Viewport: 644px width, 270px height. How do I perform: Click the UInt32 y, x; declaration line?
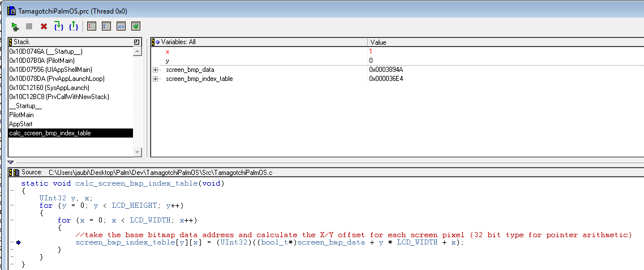66,198
